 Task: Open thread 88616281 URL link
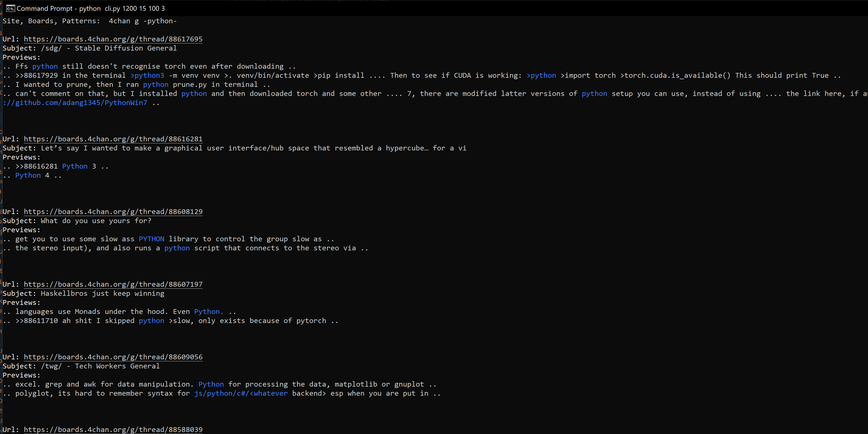tap(113, 139)
